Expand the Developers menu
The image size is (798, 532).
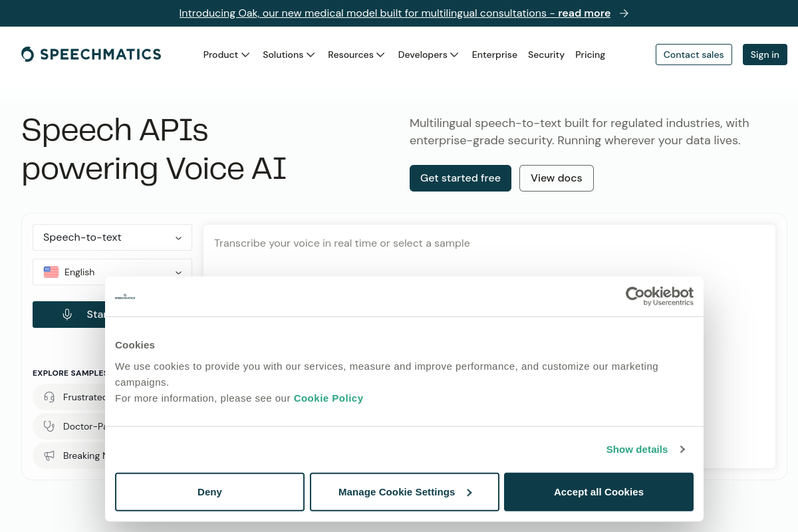(x=428, y=55)
